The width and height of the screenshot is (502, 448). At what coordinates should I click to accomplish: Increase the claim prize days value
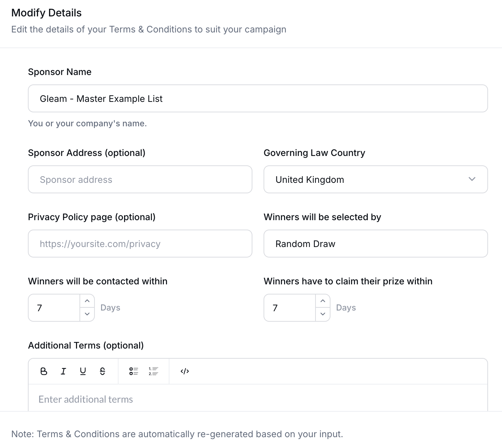(323, 301)
